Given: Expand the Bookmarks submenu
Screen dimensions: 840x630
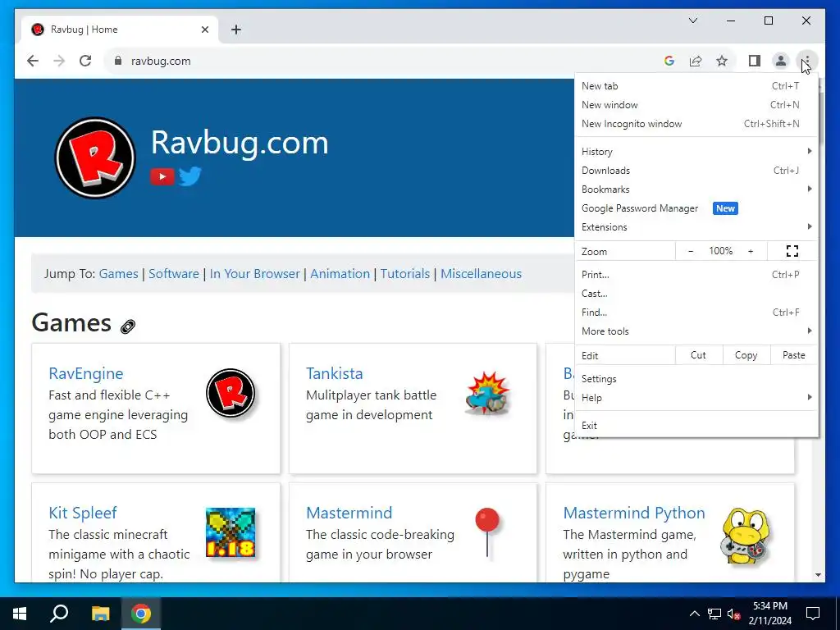Looking at the screenshot, I should 696,189.
